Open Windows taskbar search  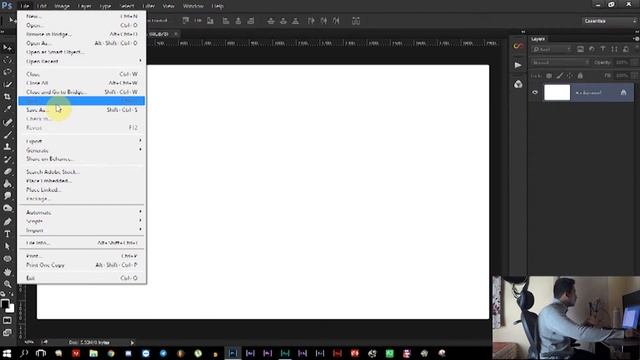coord(24,353)
